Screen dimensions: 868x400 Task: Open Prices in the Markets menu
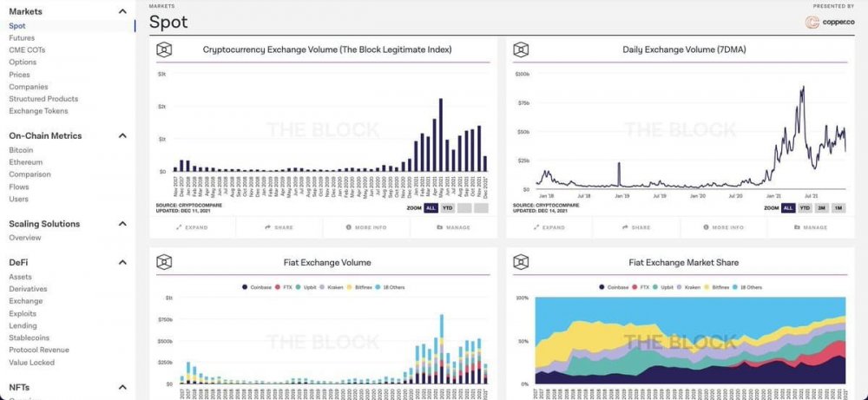[19, 75]
